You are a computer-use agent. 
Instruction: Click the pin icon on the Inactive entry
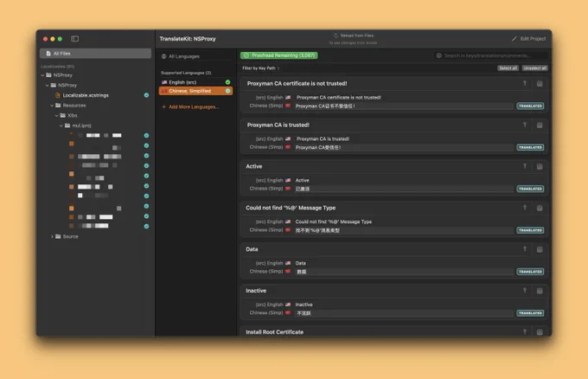point(525,291)
